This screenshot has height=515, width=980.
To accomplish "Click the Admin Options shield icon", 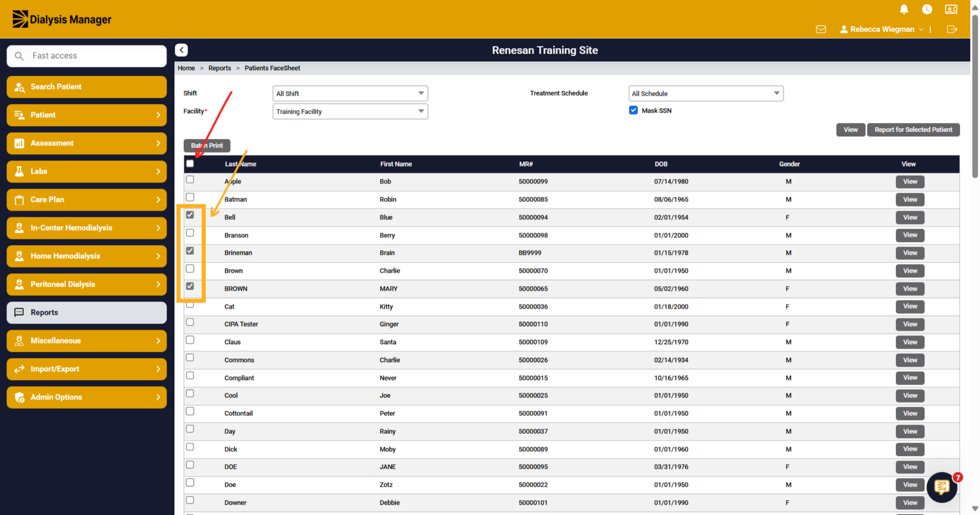I will pyautogui.click(x=19, y=397).
